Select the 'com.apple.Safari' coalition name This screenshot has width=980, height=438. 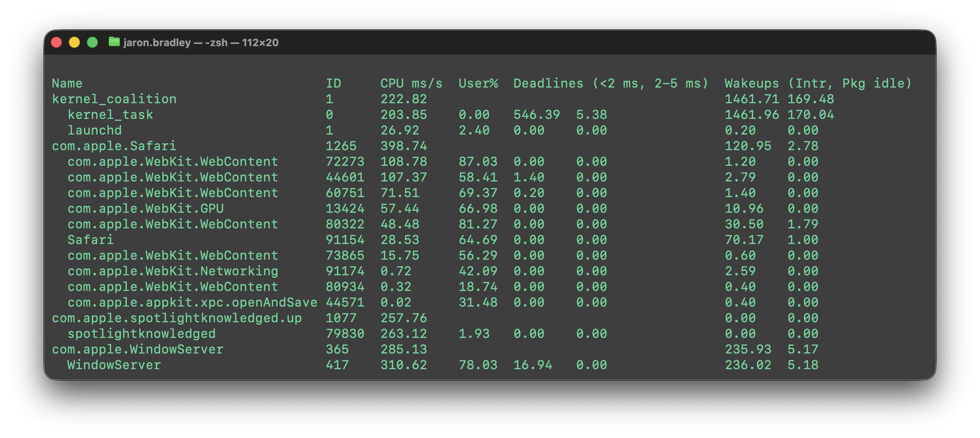[114, 146]
